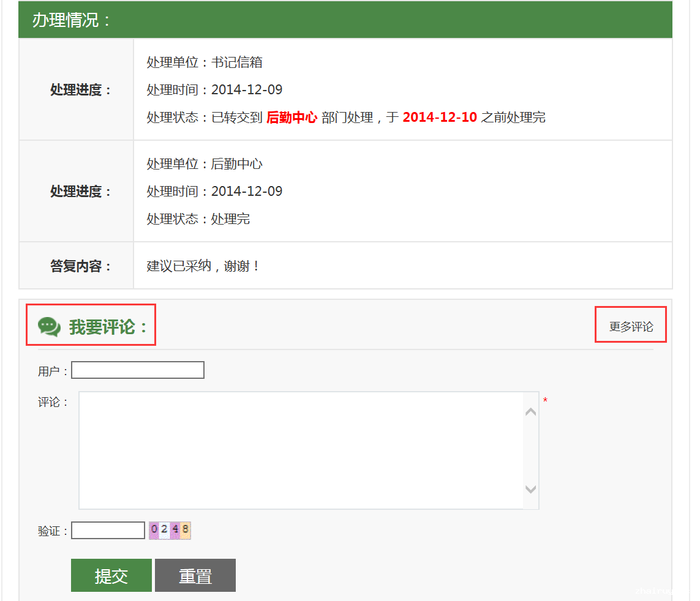Click scroll up arrow in comment box

[530, 412]
